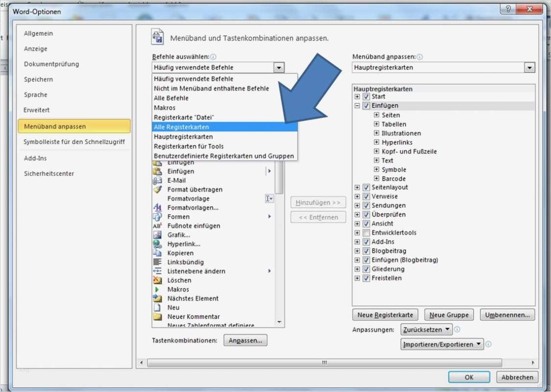Expand the Start tab node

tap(357, 97)
